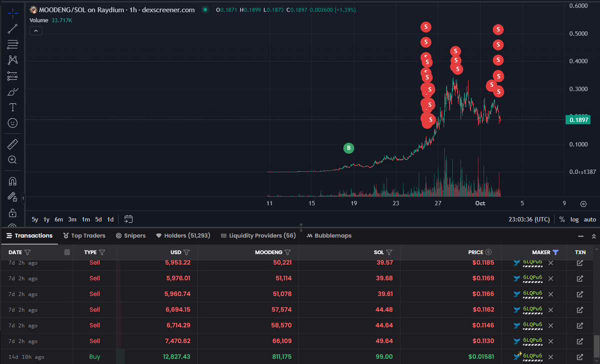Open the Bubblemaps tab
The width and height of the screenshot is (600, 364).
(329, 235)
